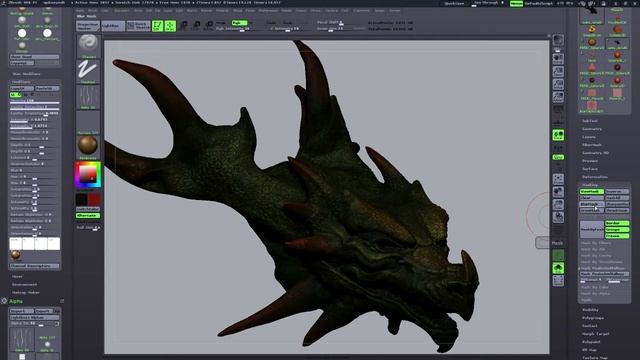
Task: Toggle the green Menus button at top
Action: tap(516, 3)
